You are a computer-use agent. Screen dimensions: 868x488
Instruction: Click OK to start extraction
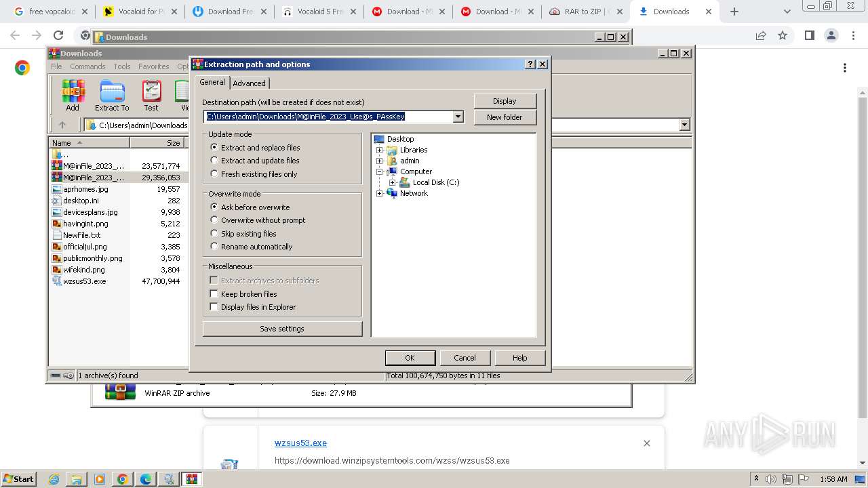(x=410, y=358)
